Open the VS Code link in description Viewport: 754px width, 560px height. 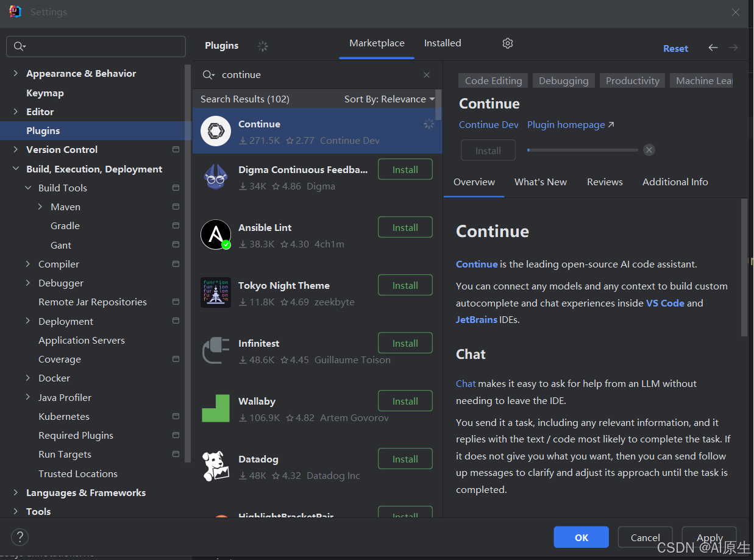tap(665, 303)
